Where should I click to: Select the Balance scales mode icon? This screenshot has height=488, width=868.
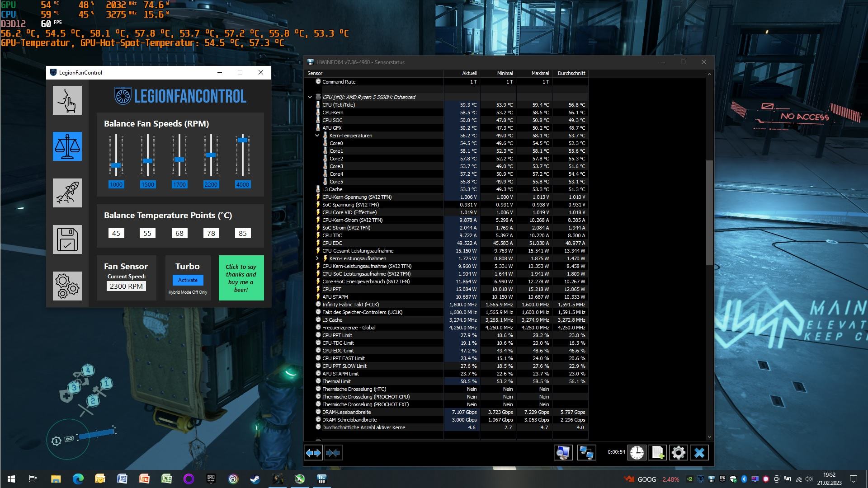pos(67,146)
